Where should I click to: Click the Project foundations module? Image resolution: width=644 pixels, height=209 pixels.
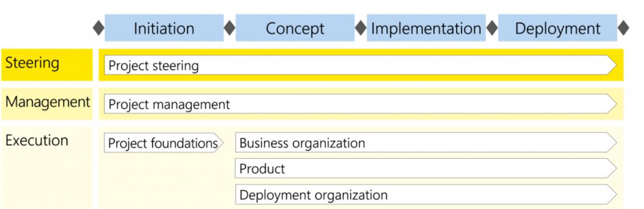pos(164,143)
